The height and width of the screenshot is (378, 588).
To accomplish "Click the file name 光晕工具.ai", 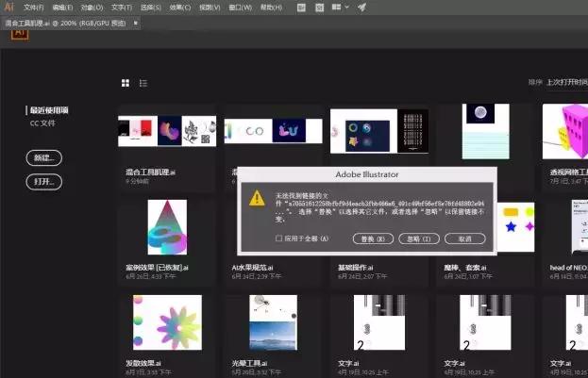I will [x=249, y=363].
